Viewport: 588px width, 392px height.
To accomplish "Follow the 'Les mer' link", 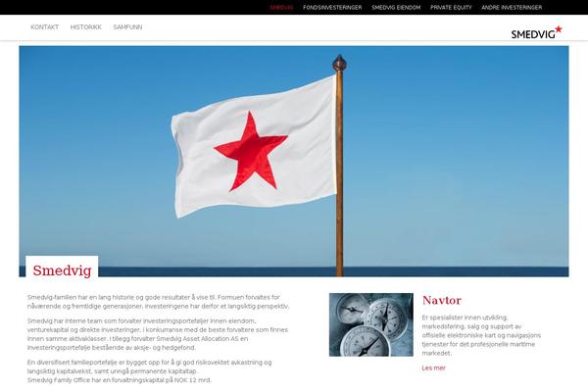I will 433,368.
